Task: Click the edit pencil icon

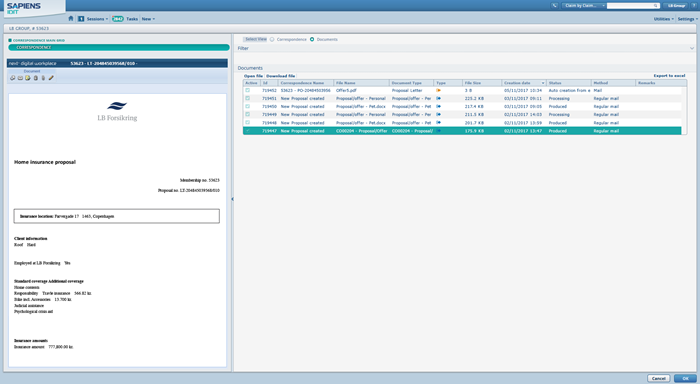Action: click(51, 78)
